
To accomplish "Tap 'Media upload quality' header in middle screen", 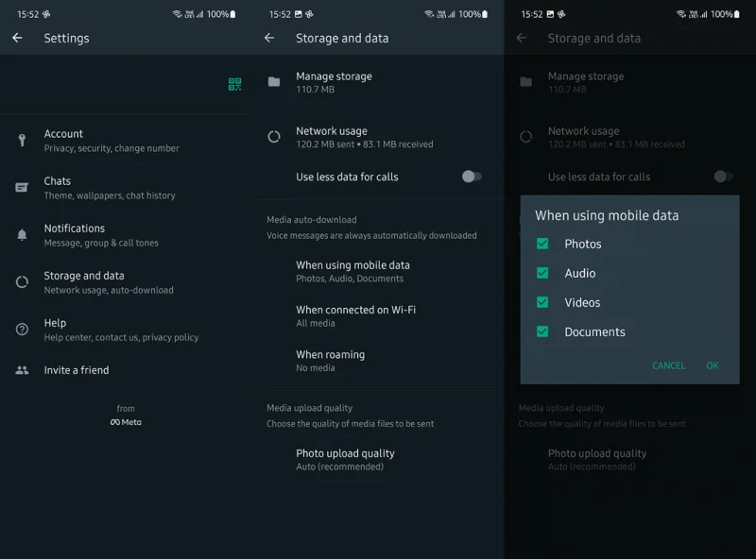I will point(310,408).
